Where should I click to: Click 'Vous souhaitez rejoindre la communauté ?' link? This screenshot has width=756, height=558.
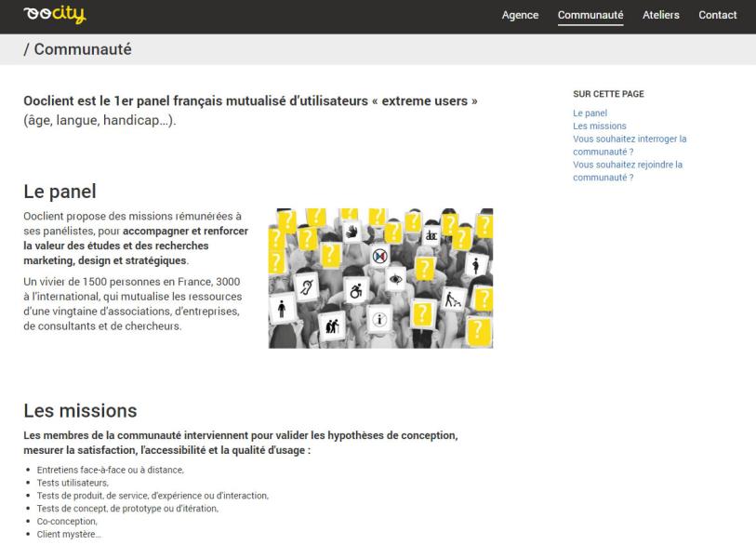628,171
